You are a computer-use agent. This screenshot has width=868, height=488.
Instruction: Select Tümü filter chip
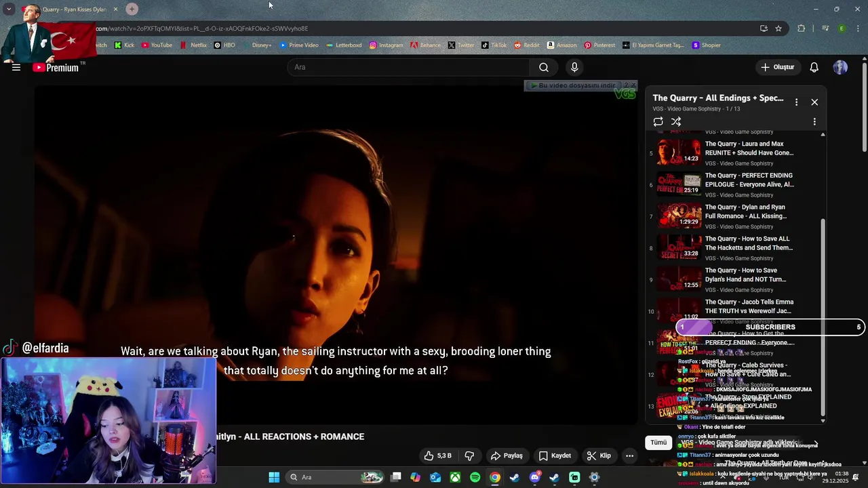pos(658,442)
